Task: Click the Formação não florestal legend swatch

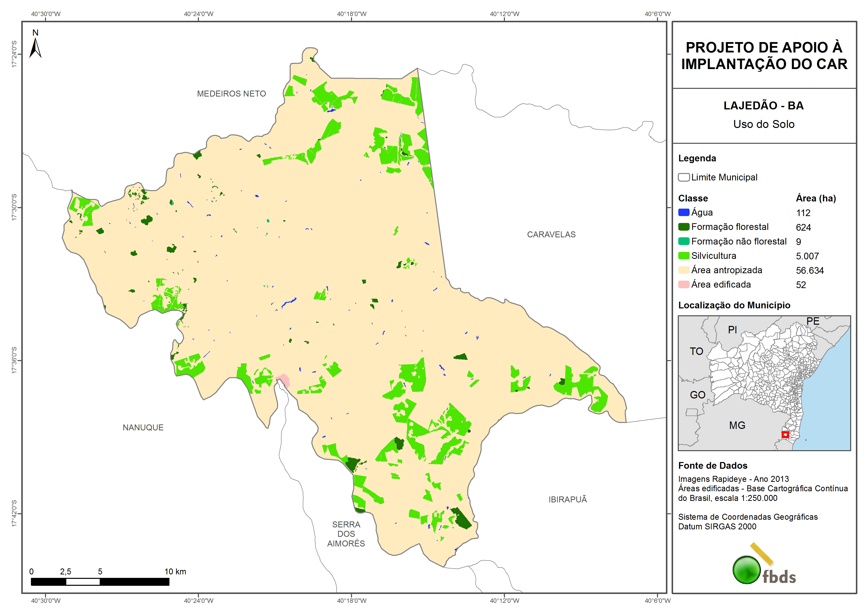Action: coord(683,241)
